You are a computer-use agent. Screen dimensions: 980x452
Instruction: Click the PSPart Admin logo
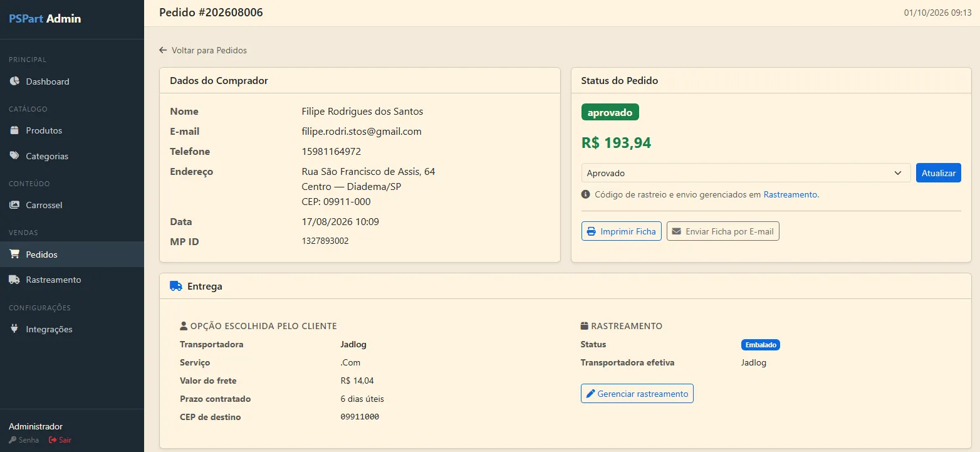click(x=45, y=19)
